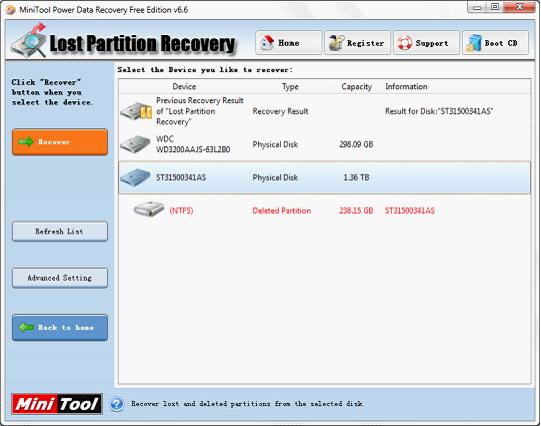
Task: Click the red 238.15 GB capacity
Action: click(x=356, y=210)
